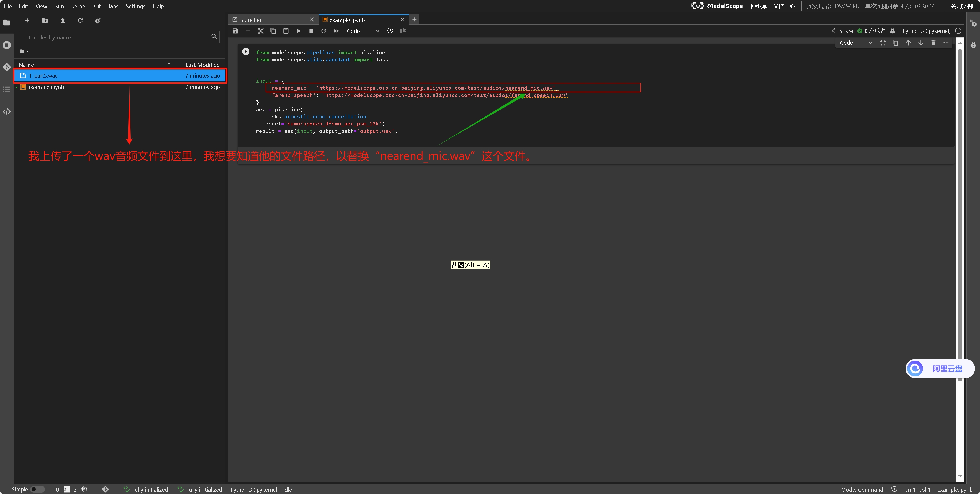
Task: Restart kernel and run all cells
Action: [x=336, y=31]
